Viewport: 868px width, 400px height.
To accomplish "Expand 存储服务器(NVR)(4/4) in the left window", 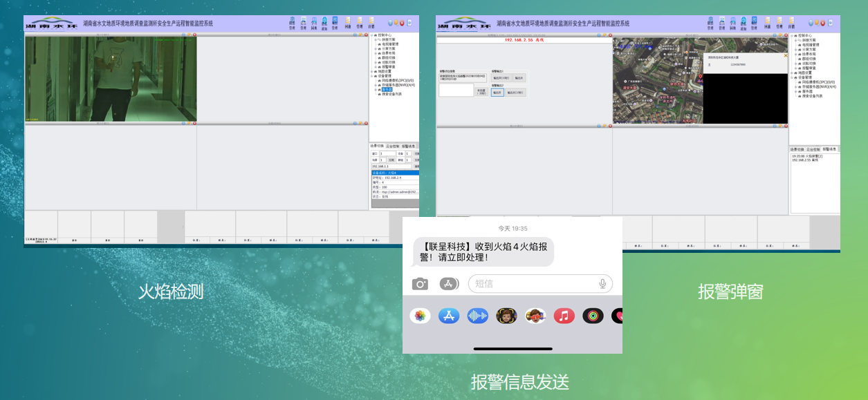I will pos(376,85).
